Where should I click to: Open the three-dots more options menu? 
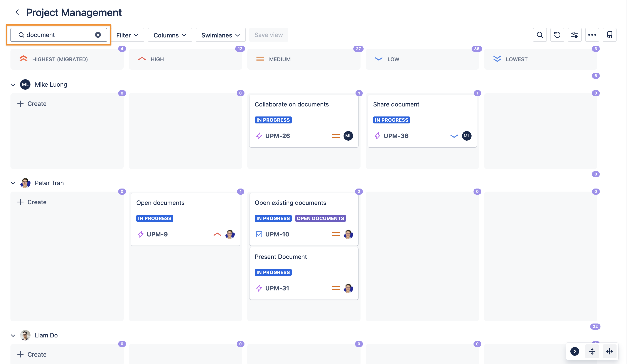coord(592,35)
